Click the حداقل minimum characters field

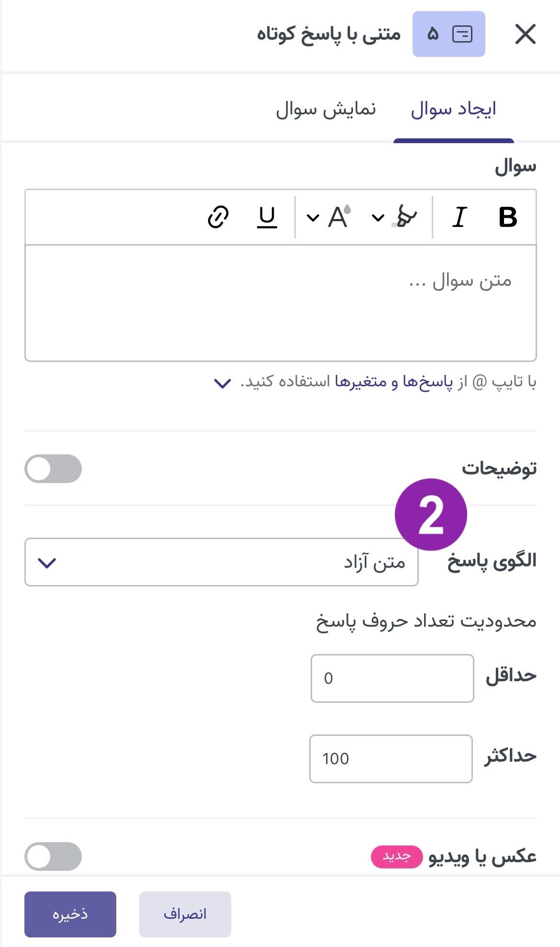392,678
